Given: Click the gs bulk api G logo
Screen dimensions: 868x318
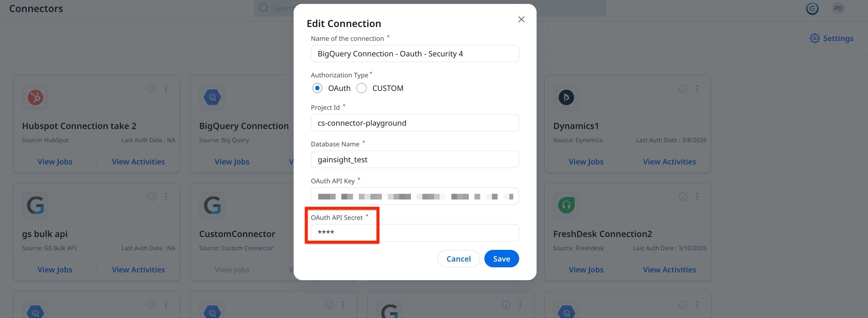Looking at the screenshot, I should 35,205.
